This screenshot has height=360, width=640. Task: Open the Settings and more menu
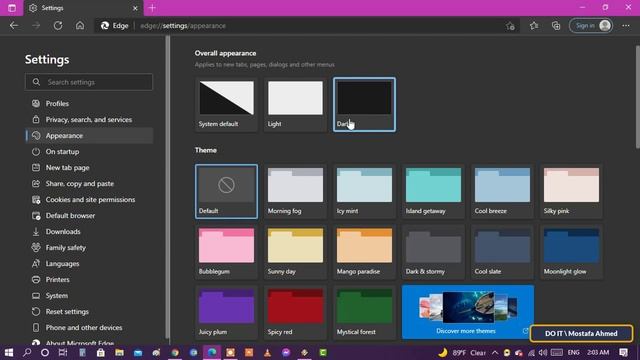tap(626, 26)
